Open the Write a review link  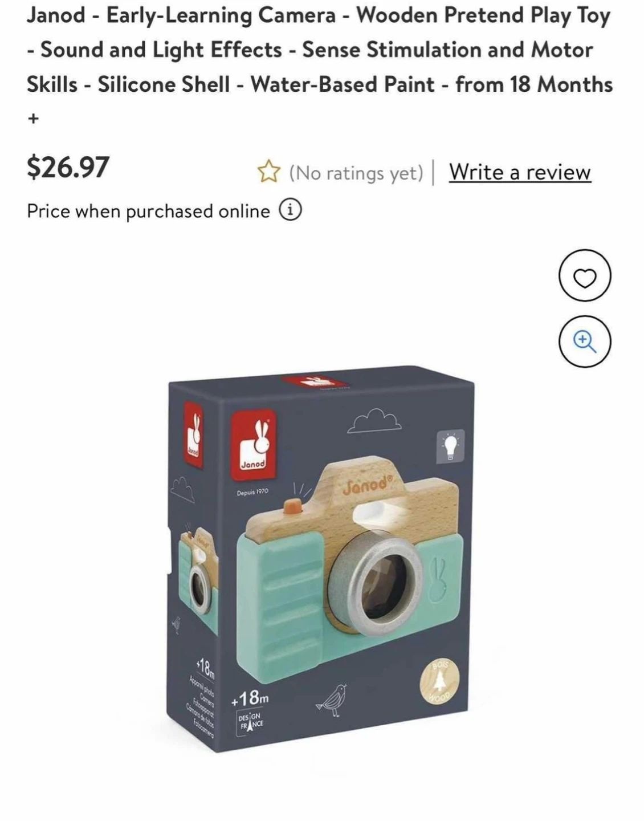[520, 172]
